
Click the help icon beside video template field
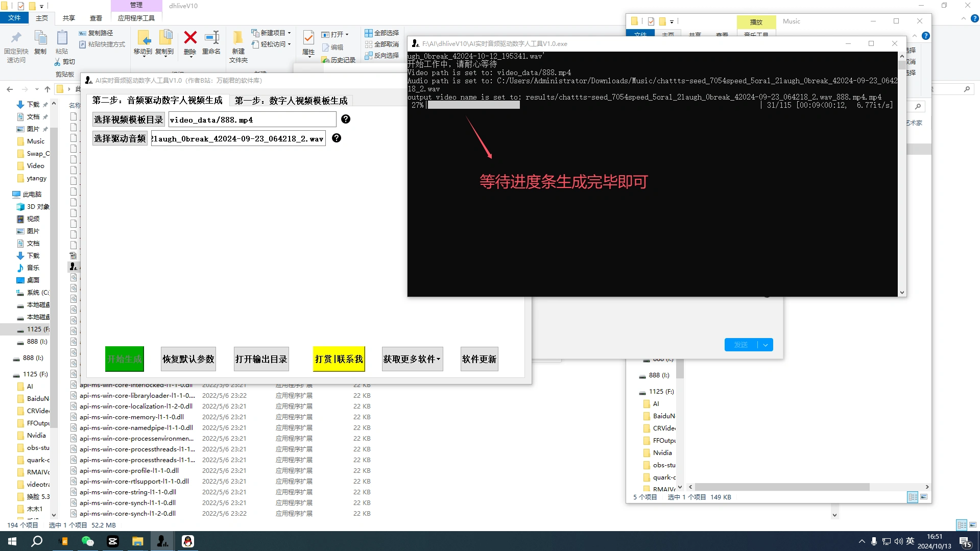click(x=346, y=119)
